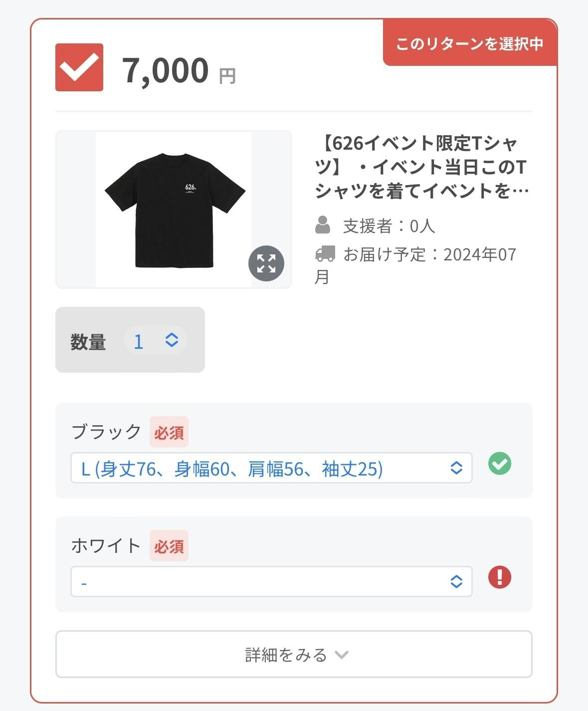This screenshot has height=711, width=588.
Task: Open the black T-shirt product thumbnail
Action: [x=174, y=210]
